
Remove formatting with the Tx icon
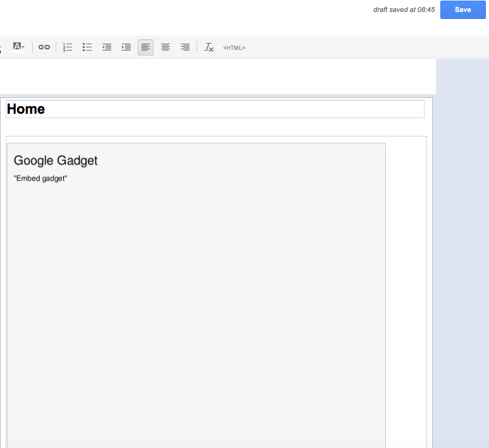pos(209,47)
